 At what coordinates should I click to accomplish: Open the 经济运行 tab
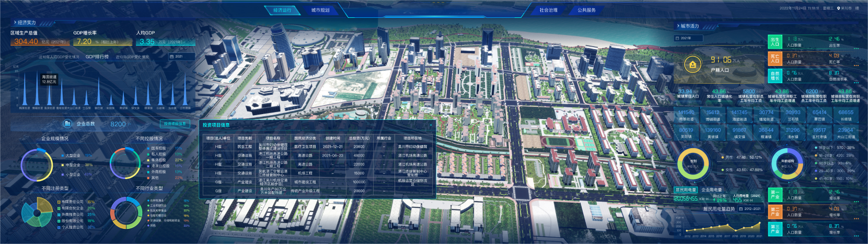click(282, 10)
